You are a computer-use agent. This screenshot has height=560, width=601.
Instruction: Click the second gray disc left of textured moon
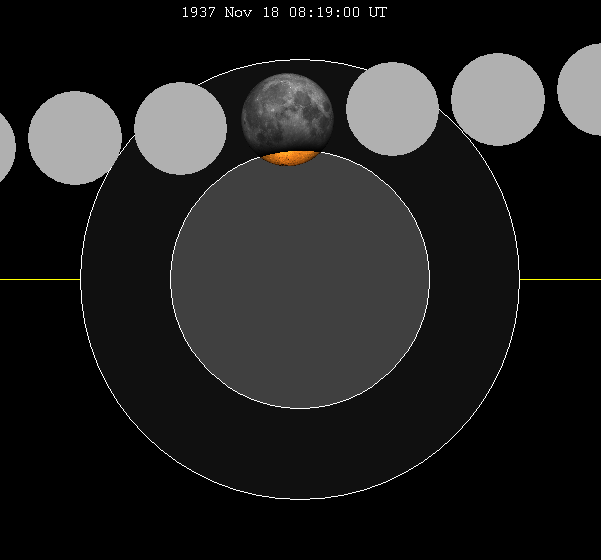[x=75, y=138]
